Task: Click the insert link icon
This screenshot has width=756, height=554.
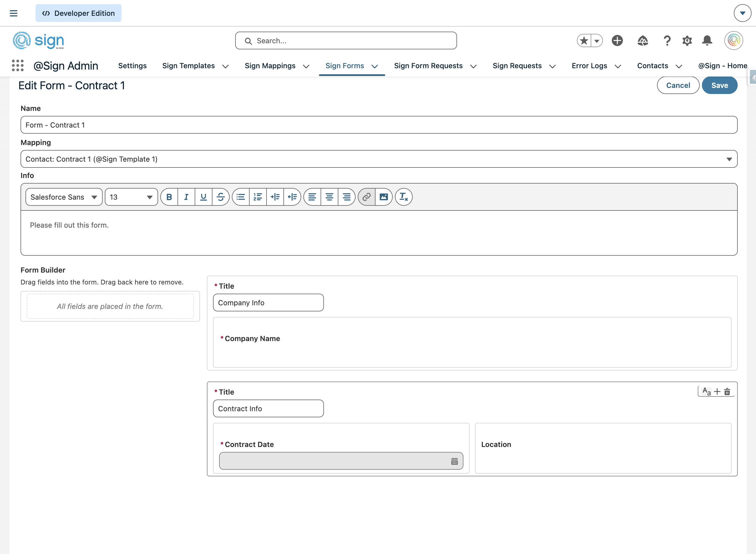Action: 367,197
